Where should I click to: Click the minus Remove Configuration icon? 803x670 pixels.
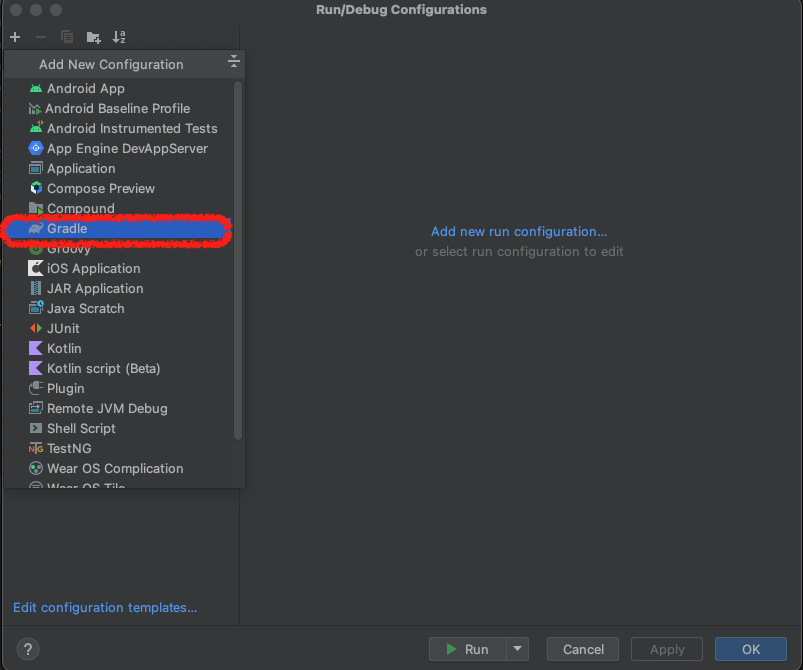pos(41,37)
